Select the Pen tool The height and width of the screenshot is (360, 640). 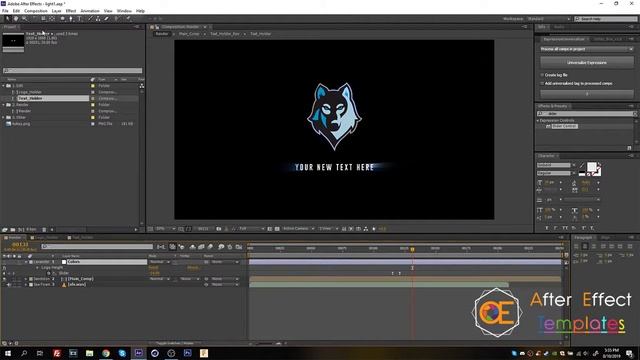point(71,18)
